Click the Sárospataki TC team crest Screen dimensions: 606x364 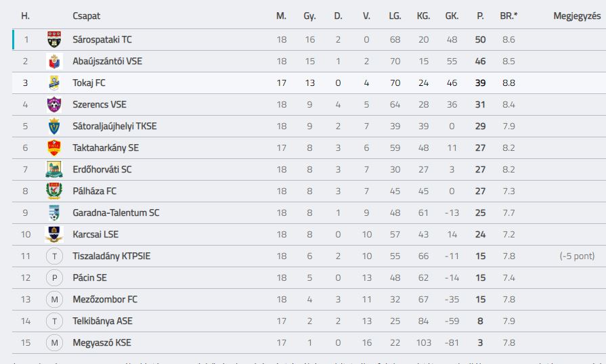coord(54,39)
